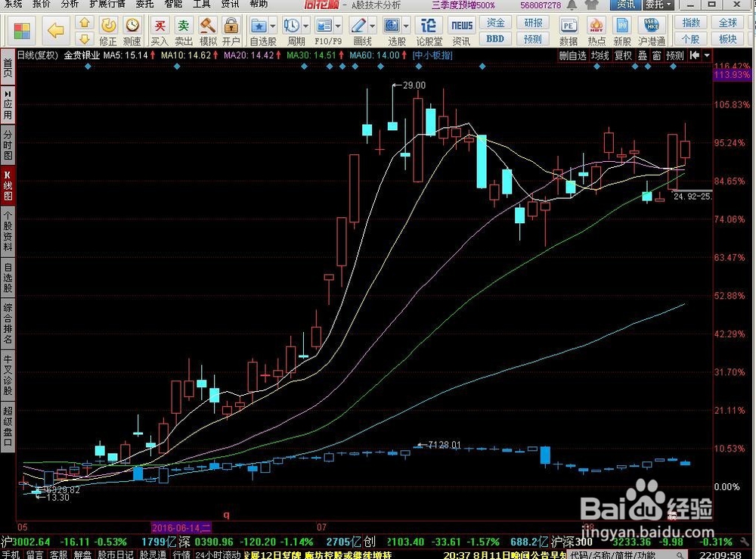The image size is (756, 559).
Task: Click the 研报 button
Action: pyautogui.click(x=533, y=23)
